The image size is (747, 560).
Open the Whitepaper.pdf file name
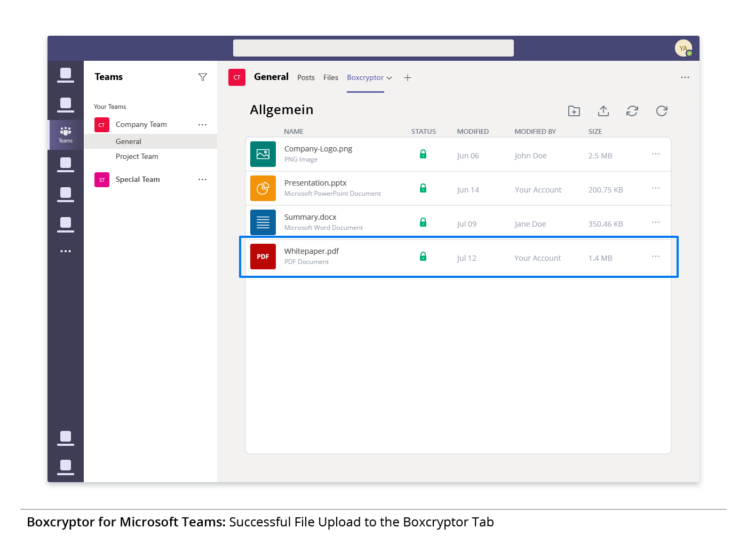(312, 251)
